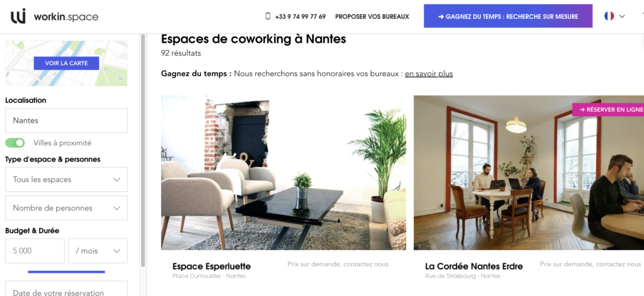Call the +33 9 74 99 77 69 link

[x=300, y=16]
